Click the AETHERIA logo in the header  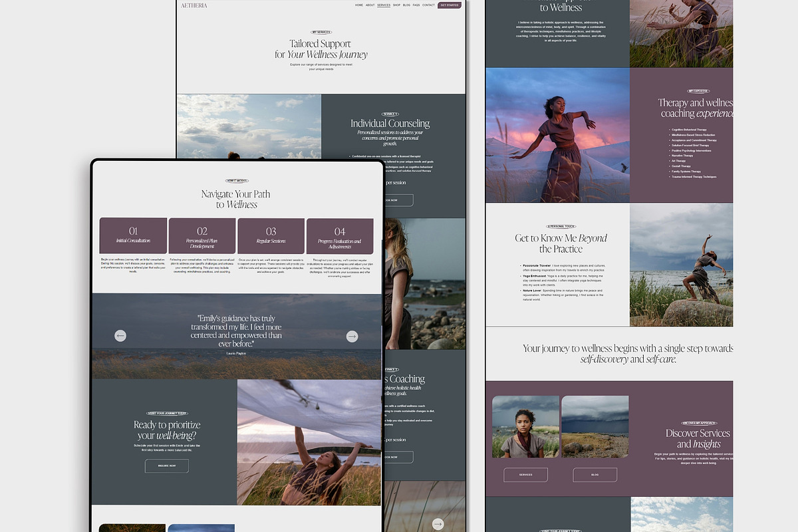(x=194, y=5)
